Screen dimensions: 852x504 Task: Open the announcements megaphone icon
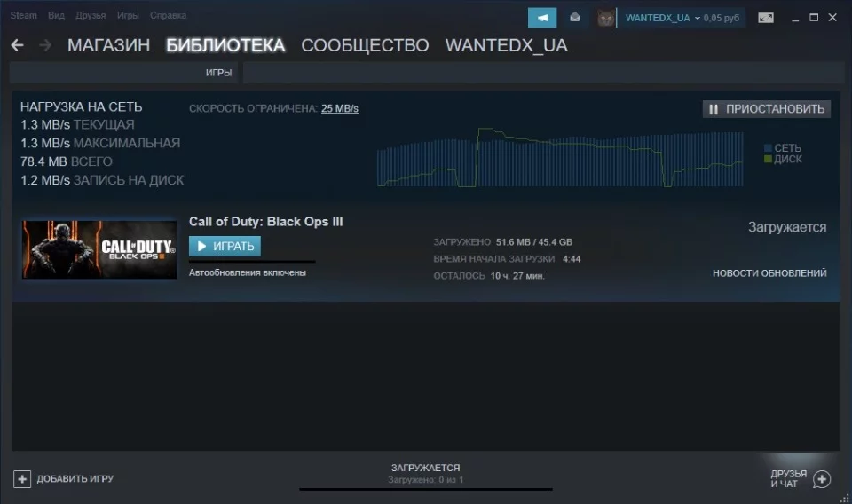541,18
